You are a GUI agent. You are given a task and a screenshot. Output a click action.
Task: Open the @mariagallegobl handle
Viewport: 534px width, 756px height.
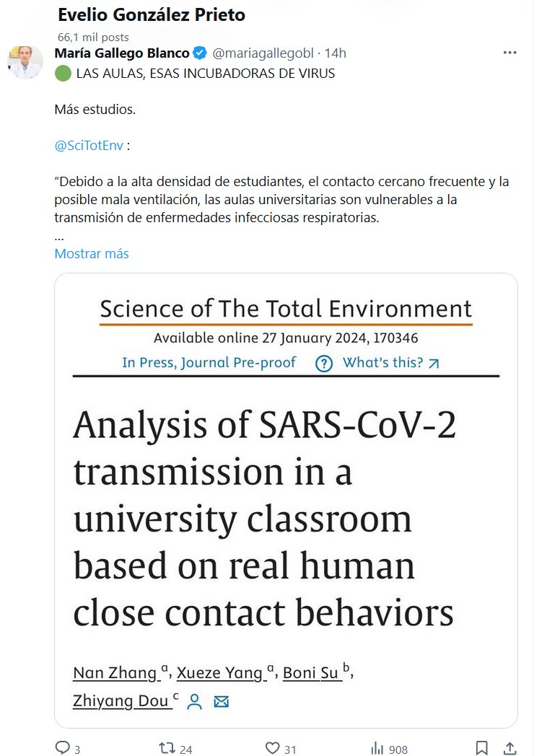pyautogui.click(x=266, y=53)
